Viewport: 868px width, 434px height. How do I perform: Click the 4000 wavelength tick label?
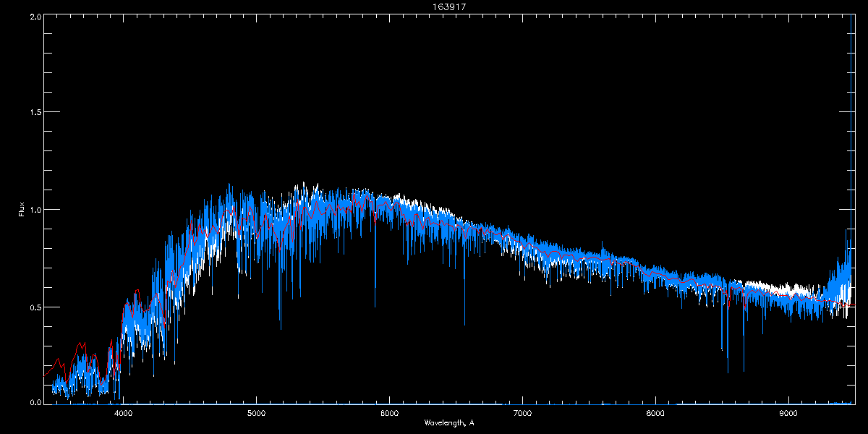123,413
